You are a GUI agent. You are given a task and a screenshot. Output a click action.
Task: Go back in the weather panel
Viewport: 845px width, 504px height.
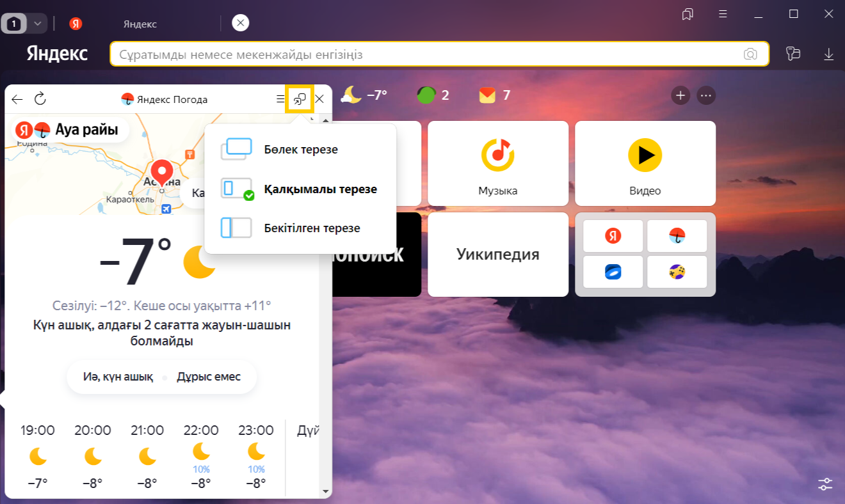(17, 99)
